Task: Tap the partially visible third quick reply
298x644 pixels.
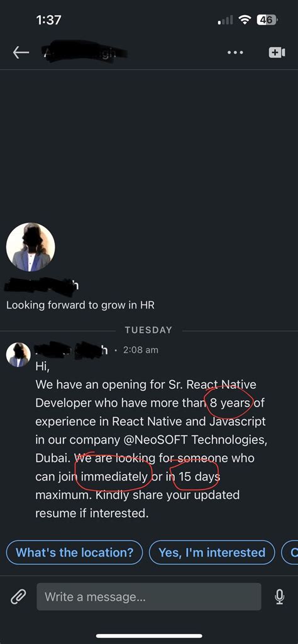Action: pyautogui.click(x=290, y=552)
